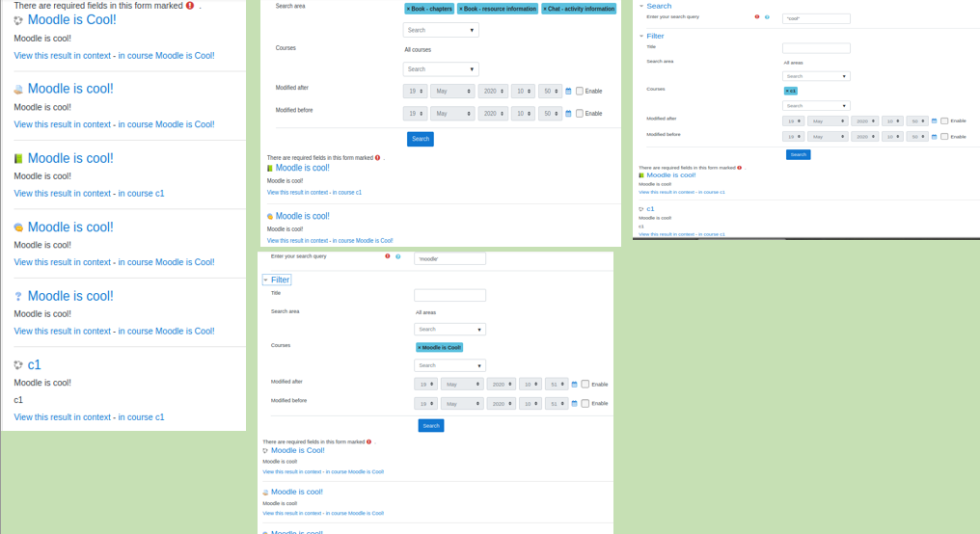
Task: Click the red required icon beside the "cool" query field
Action: (x=757, y=16)
